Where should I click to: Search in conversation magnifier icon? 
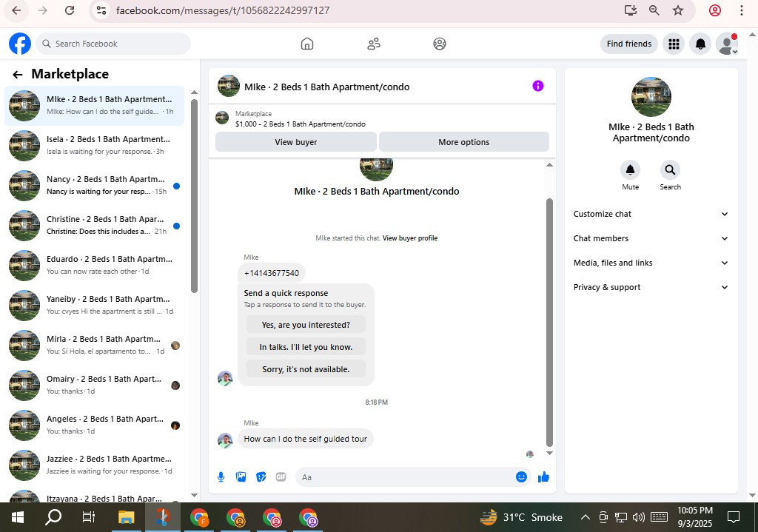click(x=670, y=170)
